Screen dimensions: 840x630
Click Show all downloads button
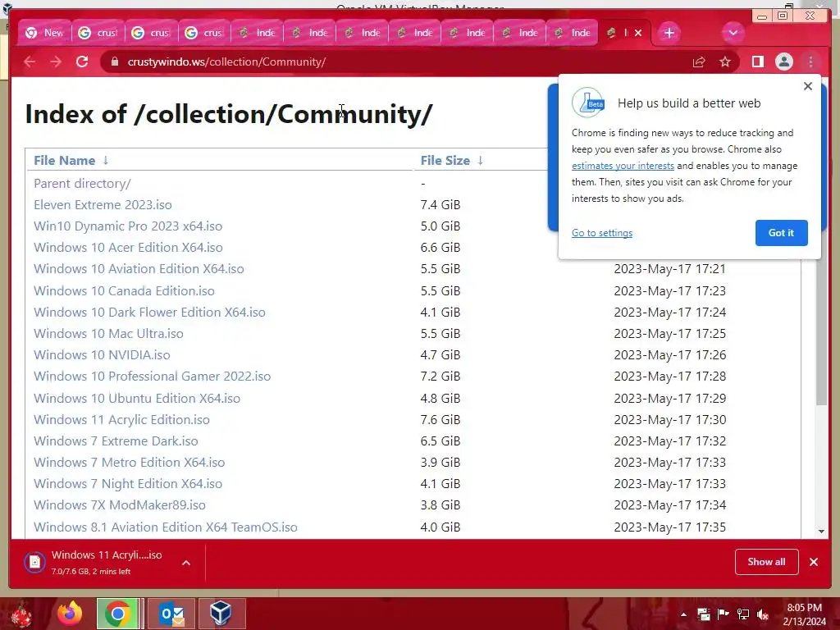(x=767, y=562)
